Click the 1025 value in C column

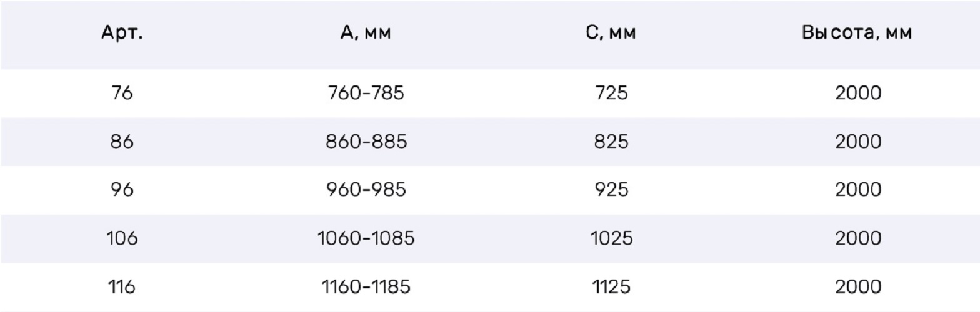(x=611, y=238)
